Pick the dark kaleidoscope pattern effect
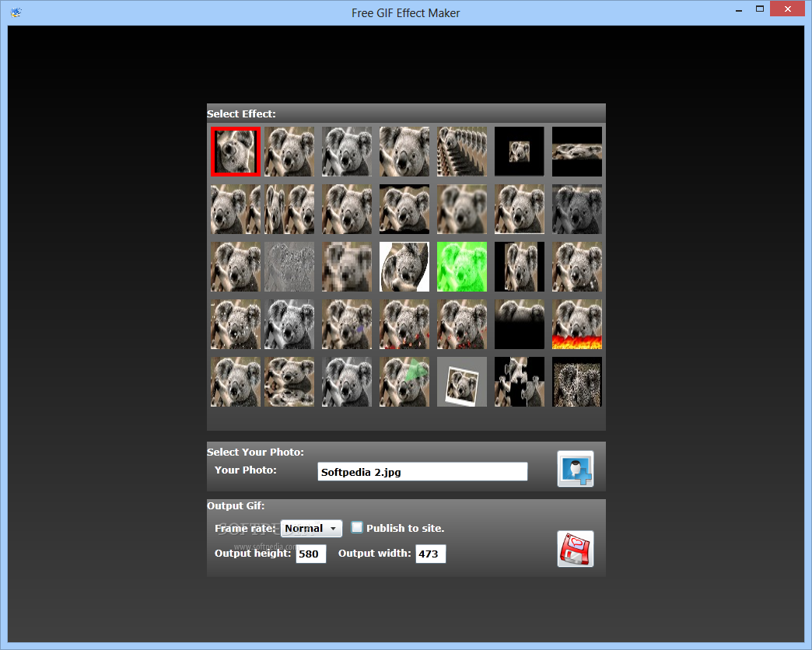 pos(577,382)
